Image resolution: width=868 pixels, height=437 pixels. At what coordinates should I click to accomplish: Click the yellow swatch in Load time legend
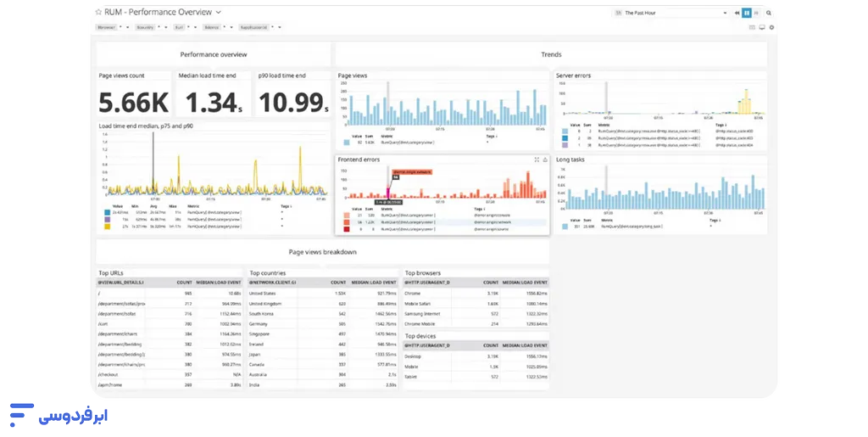click(x=107, y=226)
